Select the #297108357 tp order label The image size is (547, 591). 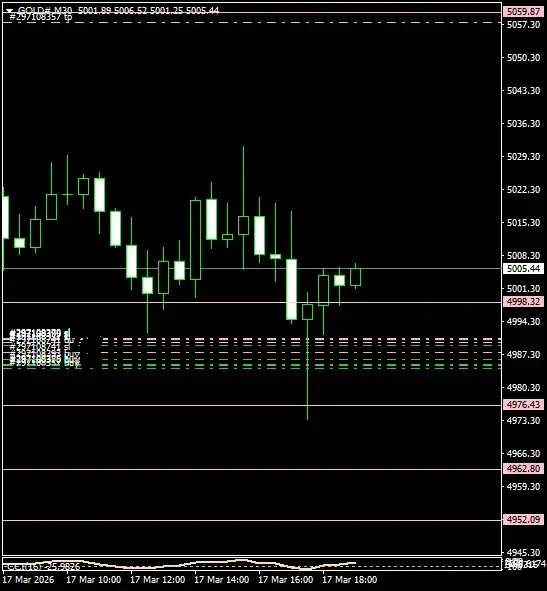click(40, 17)
